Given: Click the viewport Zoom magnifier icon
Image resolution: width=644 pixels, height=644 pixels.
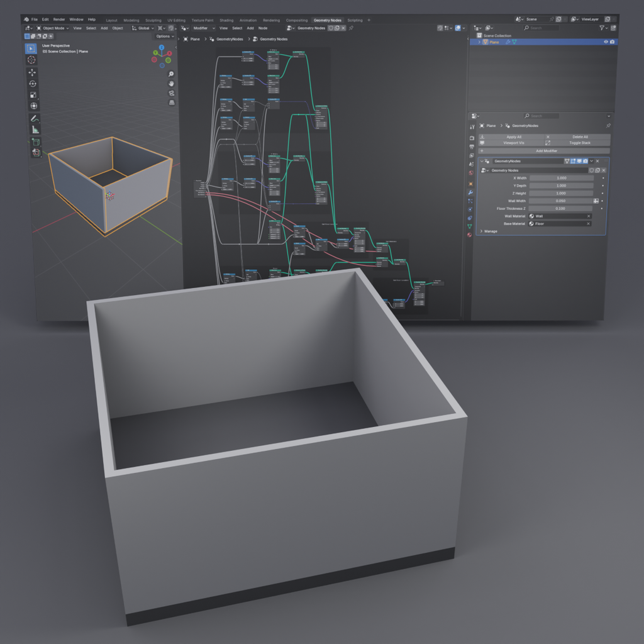Looking at the screenshot, I should coord(171,74).
